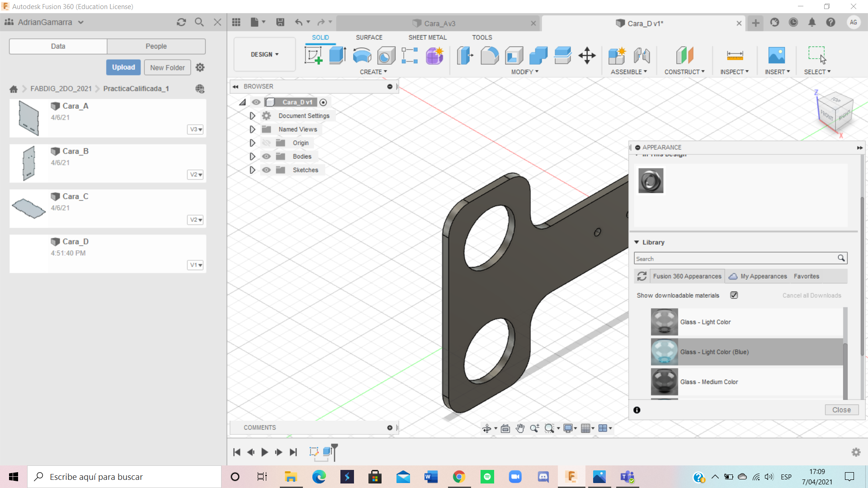Open the Job Status clock icon
This screenshot has height=488, width=868.
tap(793, 22)
